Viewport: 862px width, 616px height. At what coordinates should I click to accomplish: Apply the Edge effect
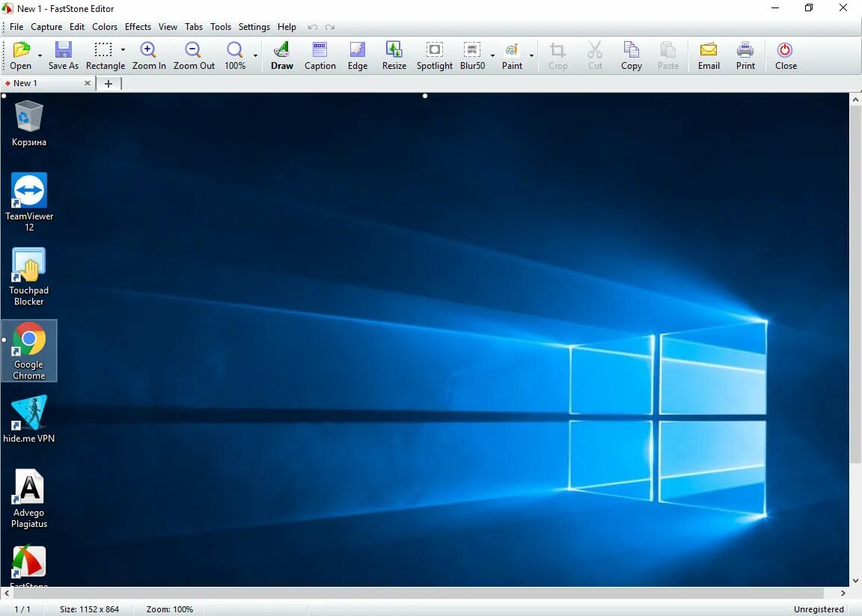point(358,55)
